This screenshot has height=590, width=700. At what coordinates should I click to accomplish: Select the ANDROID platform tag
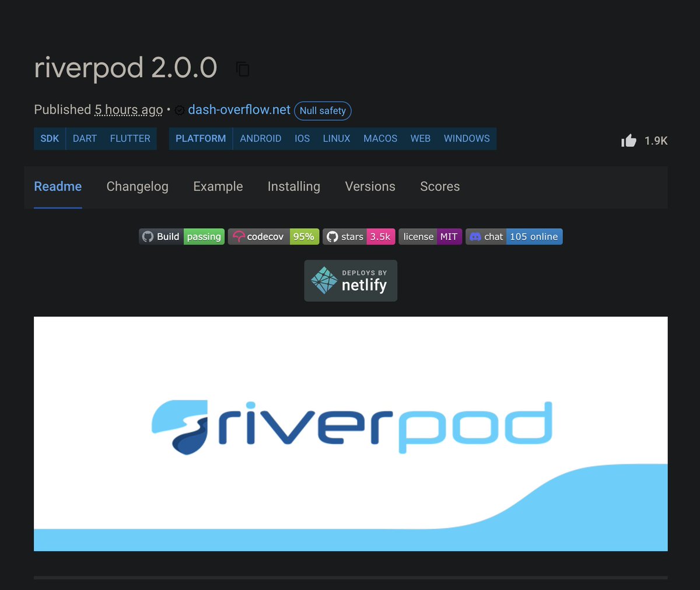click(x=261, y=139)
